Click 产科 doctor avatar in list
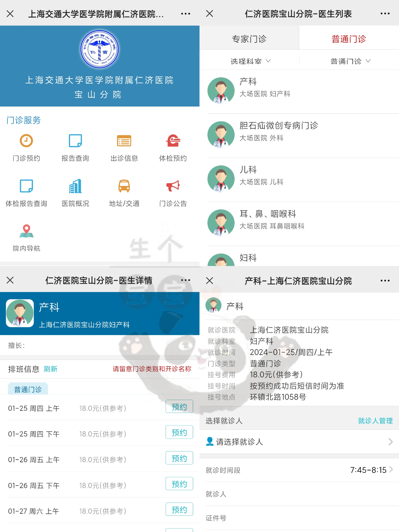Viewport: 399px width, 532px height. tap(221, 91)
